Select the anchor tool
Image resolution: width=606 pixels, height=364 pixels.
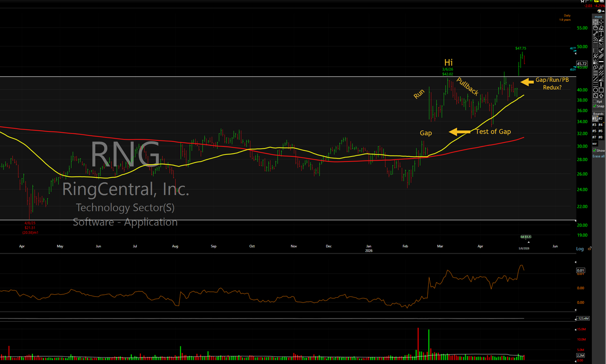click(601, 50)
